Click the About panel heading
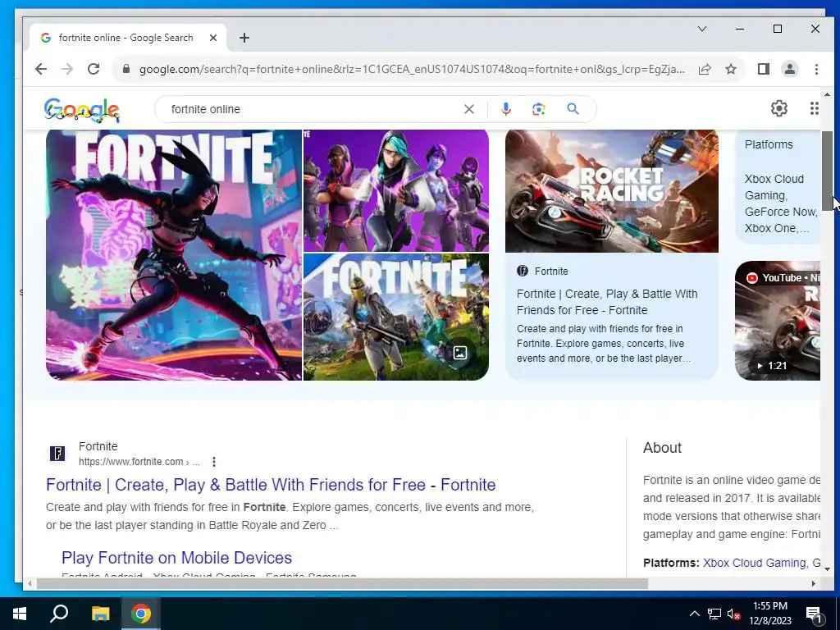Screen dimensions: 840x630 point(662,448)
